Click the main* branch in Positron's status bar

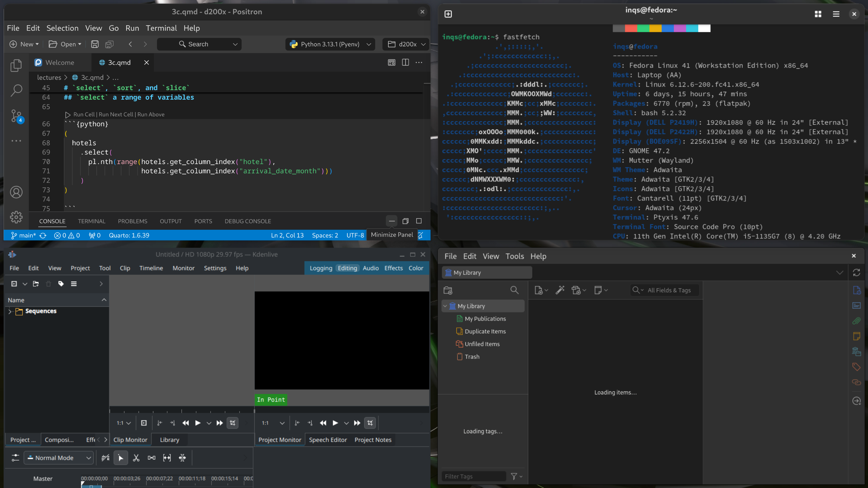click(24, 235)
